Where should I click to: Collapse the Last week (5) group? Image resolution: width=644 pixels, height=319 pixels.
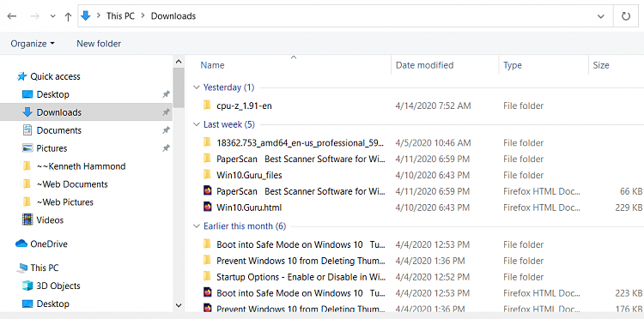pyautogui.click(x=196, y=124)
